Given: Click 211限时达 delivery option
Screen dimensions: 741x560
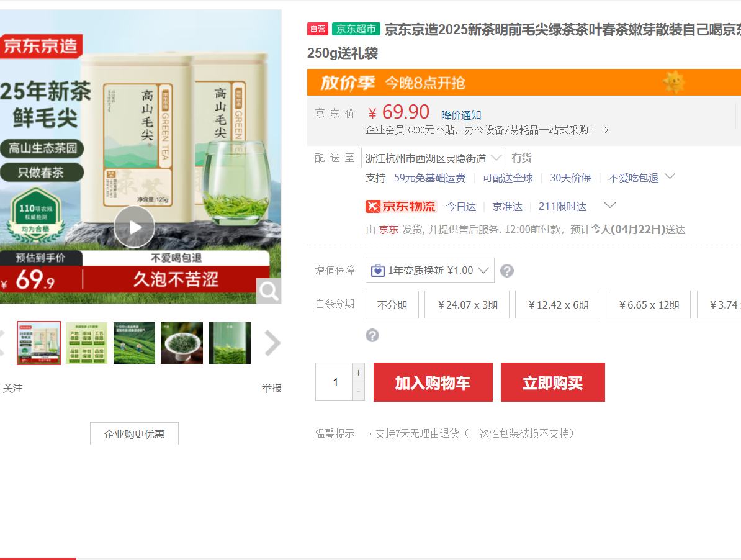Looking at the screenshot, I should pos(562,207).
